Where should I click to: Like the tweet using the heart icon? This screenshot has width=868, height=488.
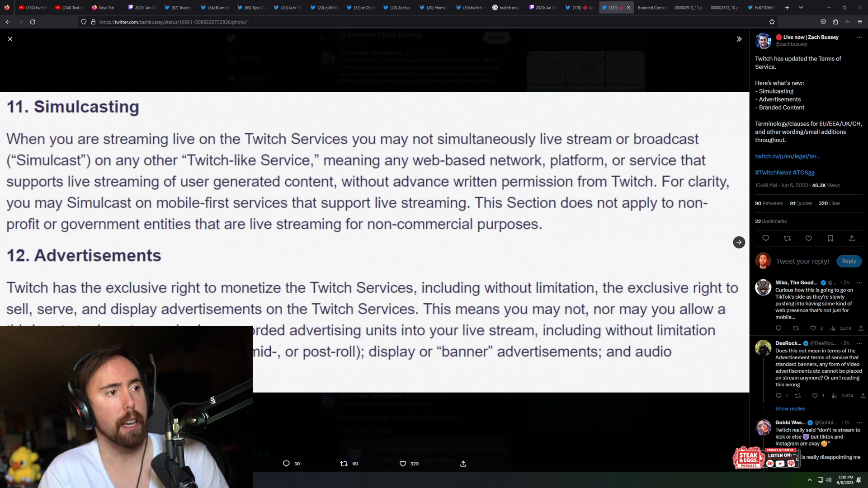(x=809, y=238)
